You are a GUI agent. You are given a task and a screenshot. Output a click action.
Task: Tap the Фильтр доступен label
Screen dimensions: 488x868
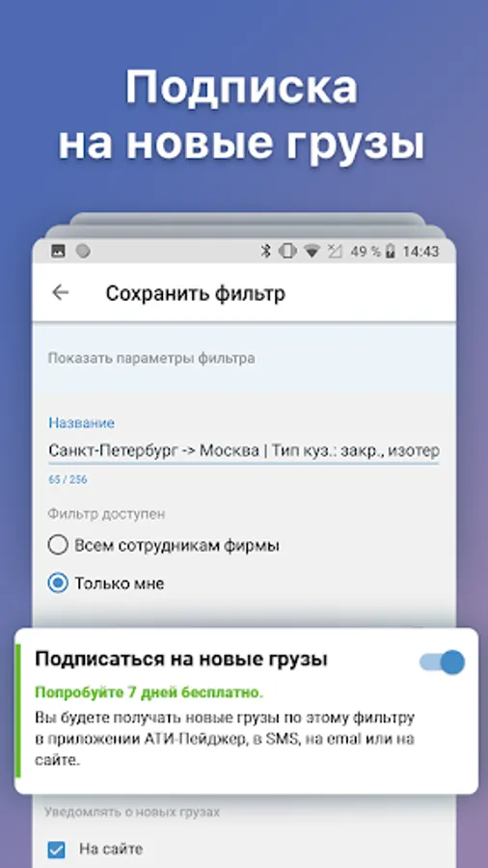click(106, 514)
